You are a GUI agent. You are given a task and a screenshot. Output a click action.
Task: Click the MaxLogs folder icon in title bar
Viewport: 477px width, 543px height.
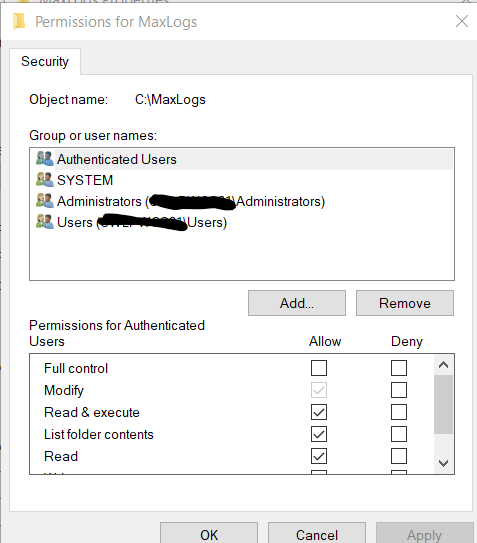coord(19,21)
